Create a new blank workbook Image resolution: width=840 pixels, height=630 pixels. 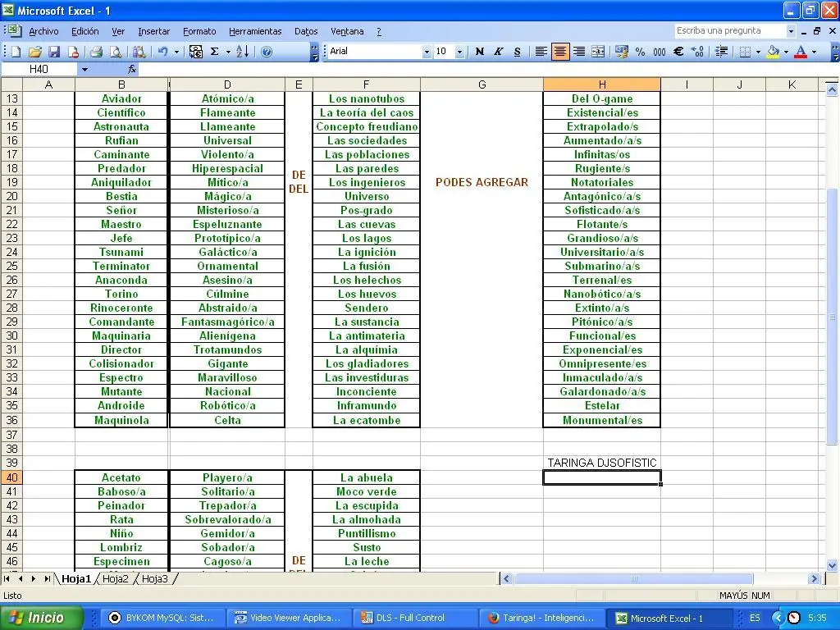pos(16,52)
